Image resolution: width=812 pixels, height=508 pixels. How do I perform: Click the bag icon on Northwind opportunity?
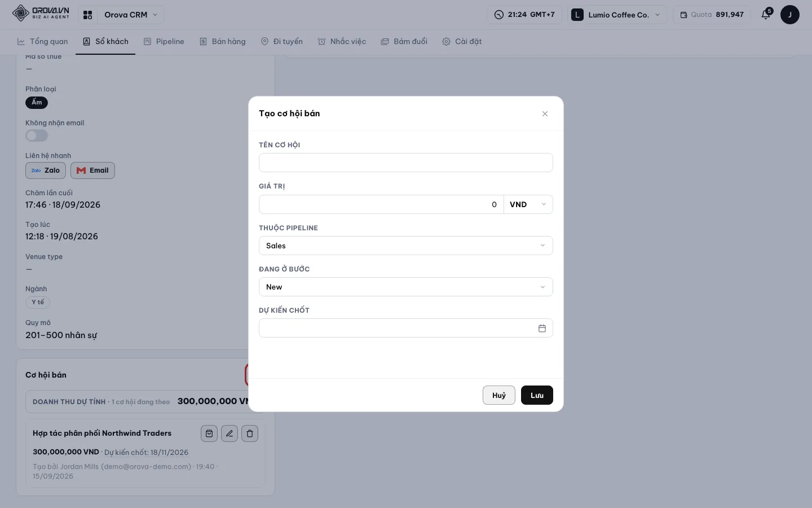[x=209, y=433]
